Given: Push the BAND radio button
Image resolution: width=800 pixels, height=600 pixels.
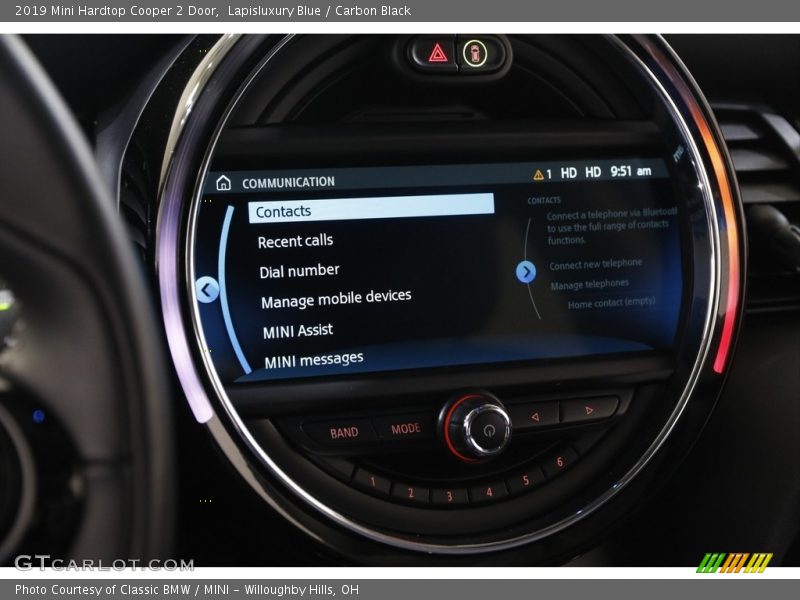Looking at the screenshot, I should click(x=343, y=433).
